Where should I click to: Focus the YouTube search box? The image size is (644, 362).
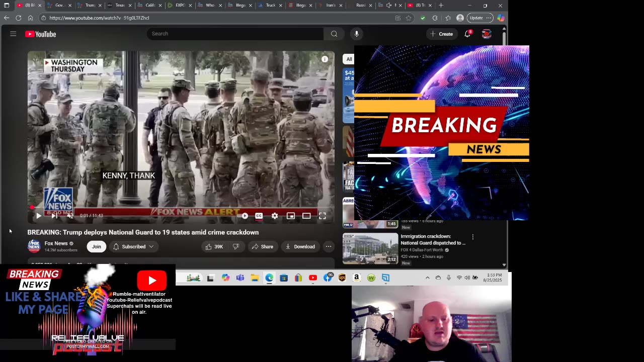point(235,34)
